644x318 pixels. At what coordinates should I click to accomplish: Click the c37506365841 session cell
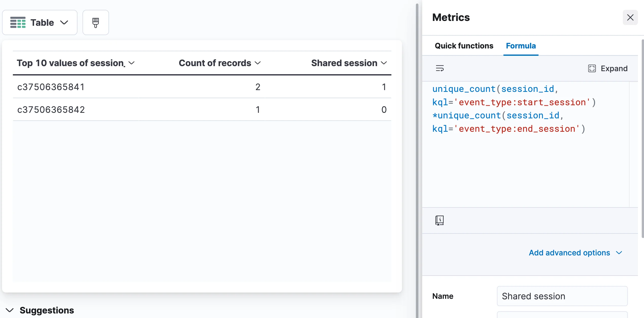[x=51, y=87]
